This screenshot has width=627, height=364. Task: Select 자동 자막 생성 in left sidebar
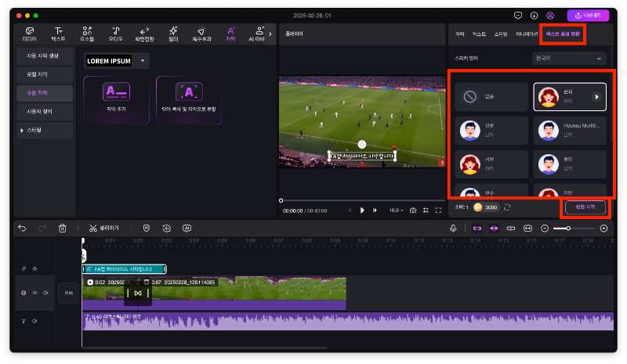45,56
